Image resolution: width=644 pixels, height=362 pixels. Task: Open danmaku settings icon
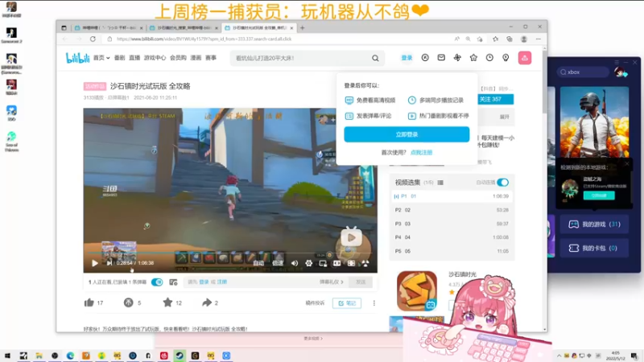point(173,282)
